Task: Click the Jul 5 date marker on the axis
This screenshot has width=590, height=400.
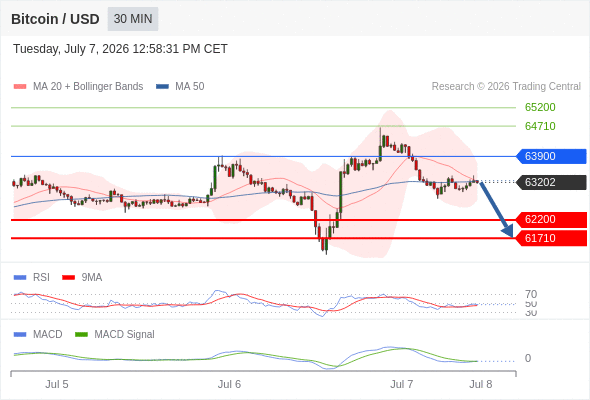Action: point(57,384)
